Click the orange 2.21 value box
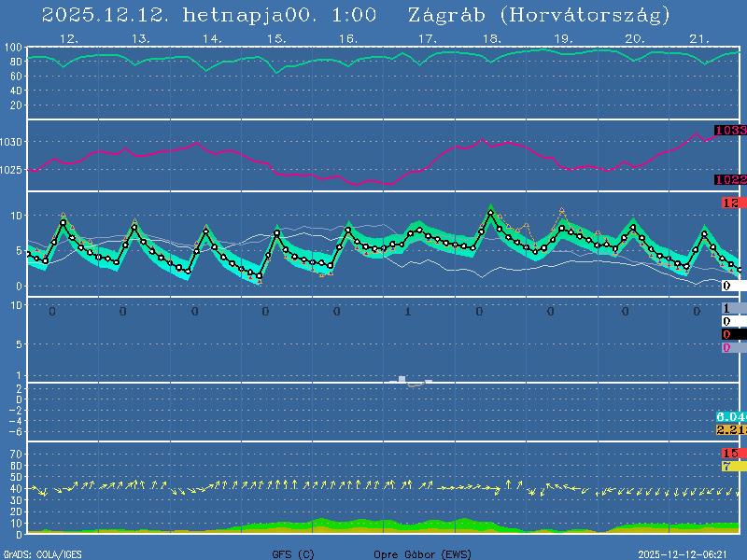Screen dimensions: 747x560 point(730,429)
